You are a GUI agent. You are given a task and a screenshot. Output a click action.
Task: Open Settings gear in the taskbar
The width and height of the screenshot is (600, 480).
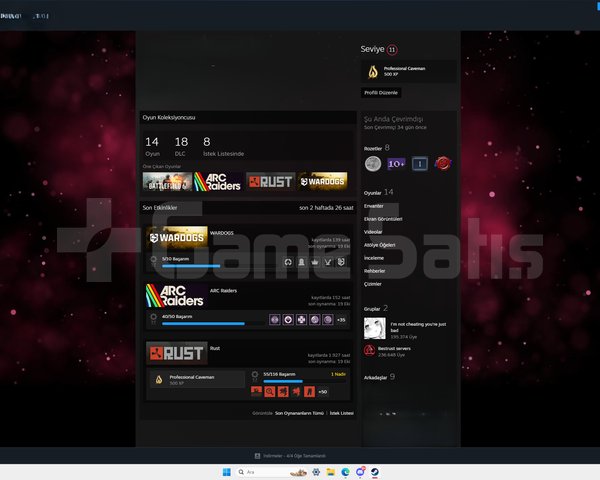[316, 472]
